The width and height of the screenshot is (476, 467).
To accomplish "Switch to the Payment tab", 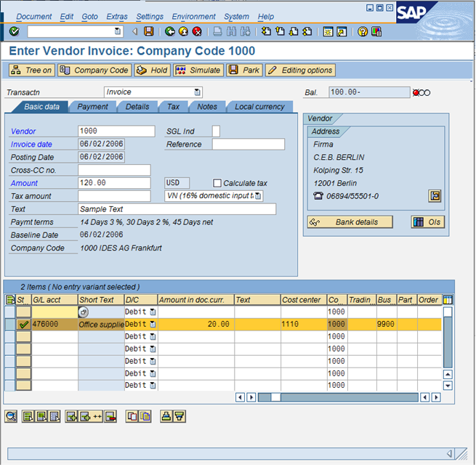I will (92, 107).
